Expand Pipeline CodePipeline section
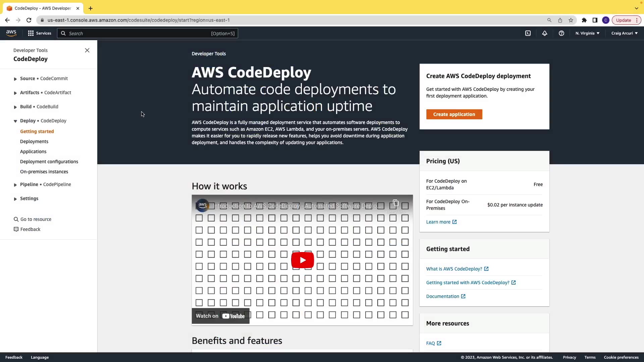The image size is (644, 362). (15, 185)
